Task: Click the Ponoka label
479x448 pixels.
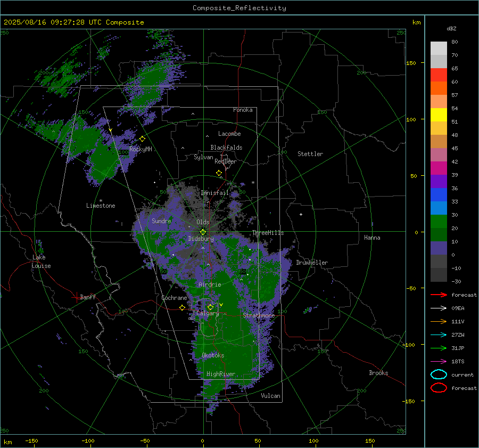Action: pyautogui.click(x=243, y=110)
